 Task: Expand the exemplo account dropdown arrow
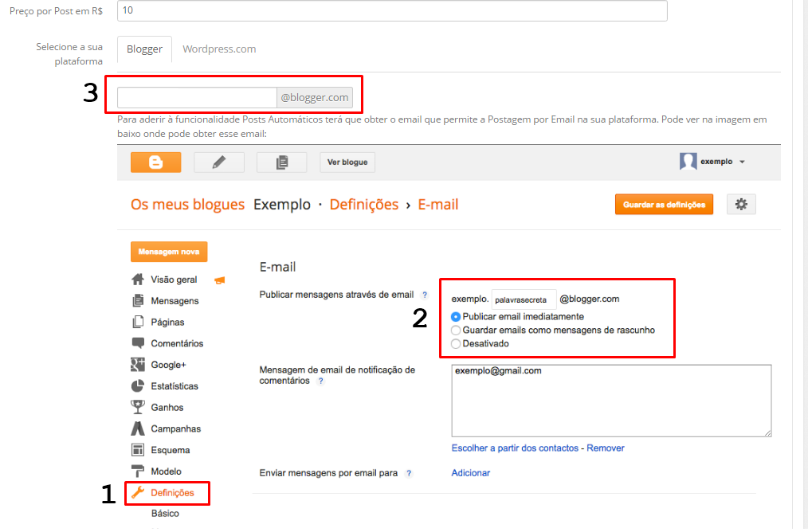(742, 162)
